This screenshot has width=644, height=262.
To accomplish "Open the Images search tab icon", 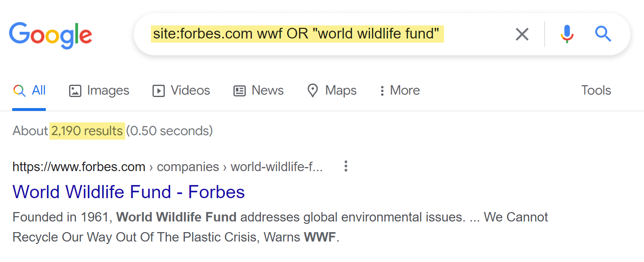I will click(75, 90).
